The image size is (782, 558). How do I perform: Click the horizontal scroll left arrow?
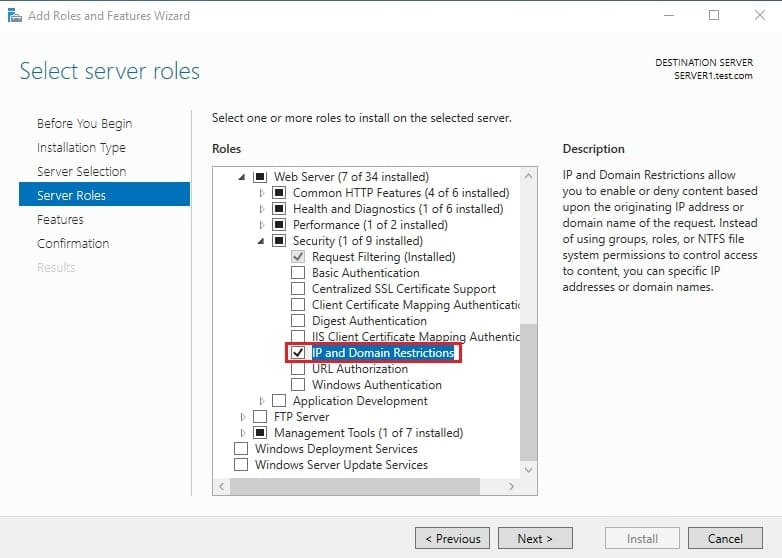(221, 486)
